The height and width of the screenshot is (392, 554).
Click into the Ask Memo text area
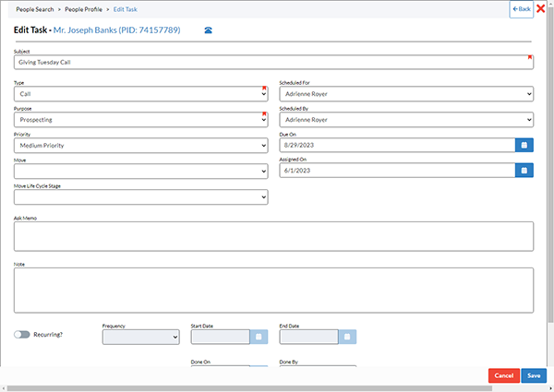point(274,236)
